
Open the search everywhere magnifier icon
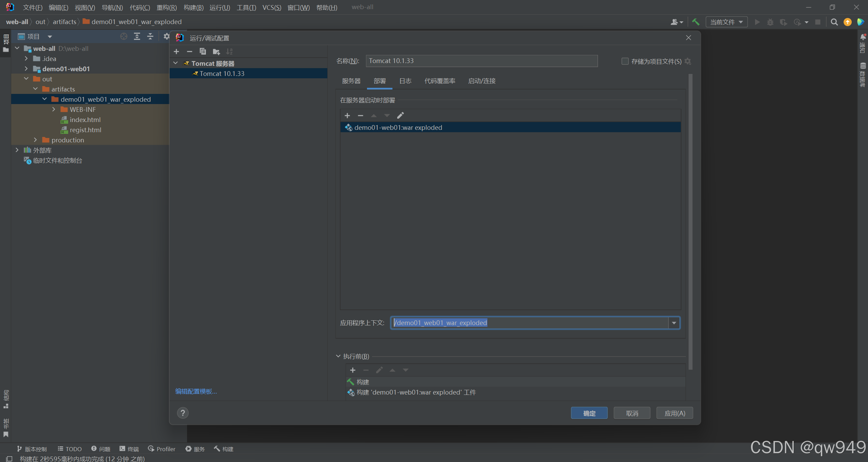pyautogui.click(x=834, y=22)
